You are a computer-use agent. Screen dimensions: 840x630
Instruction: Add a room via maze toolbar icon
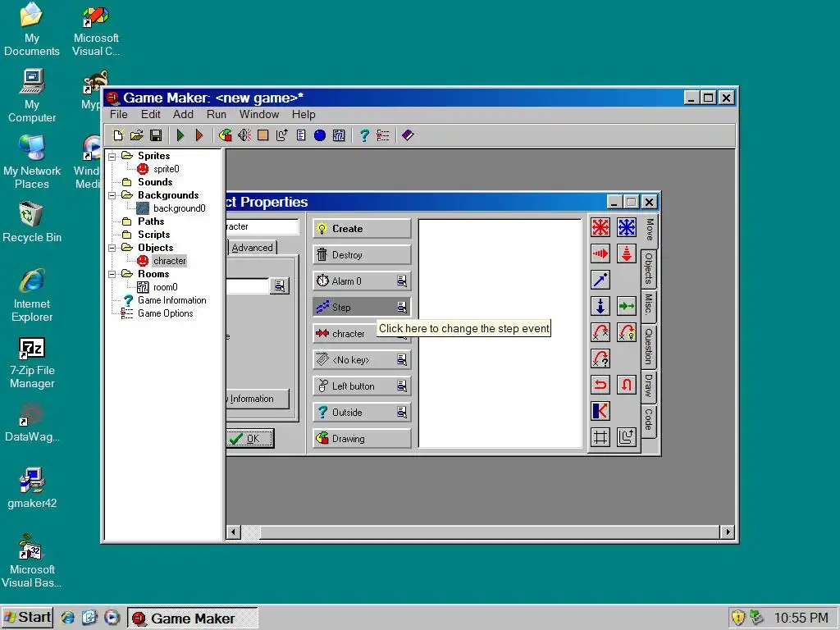(339, 135)
